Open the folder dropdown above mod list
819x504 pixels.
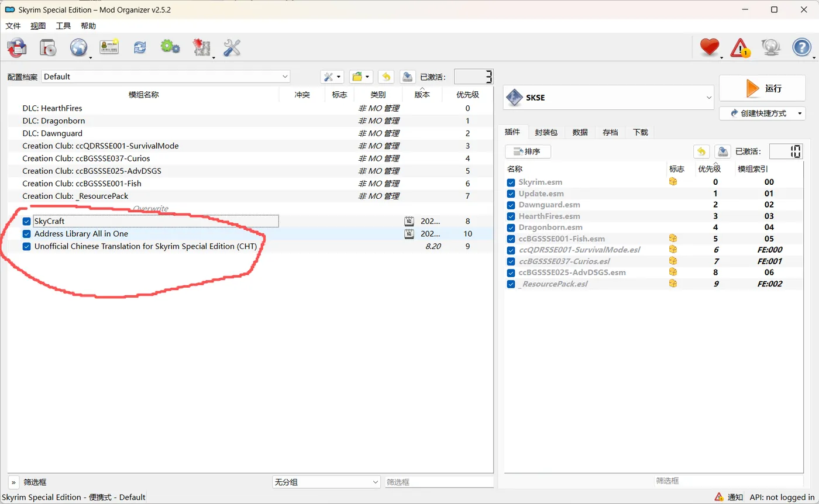point(361,77)
